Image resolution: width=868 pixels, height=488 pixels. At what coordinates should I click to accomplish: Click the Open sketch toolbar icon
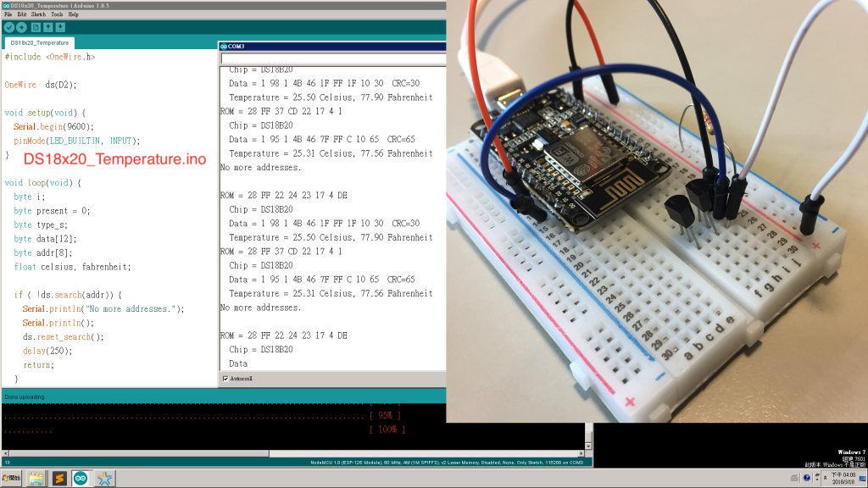click(48, 27)
